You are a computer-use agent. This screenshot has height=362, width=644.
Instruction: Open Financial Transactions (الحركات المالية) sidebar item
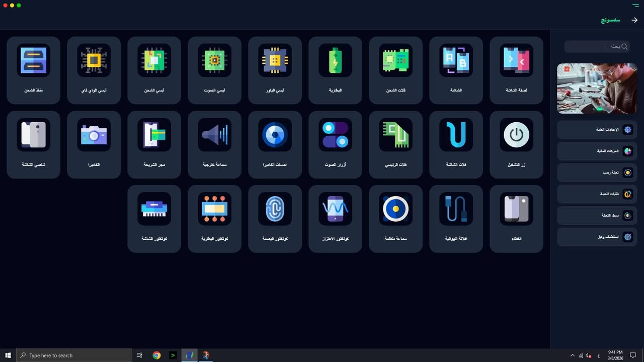[x=597, y=151]
